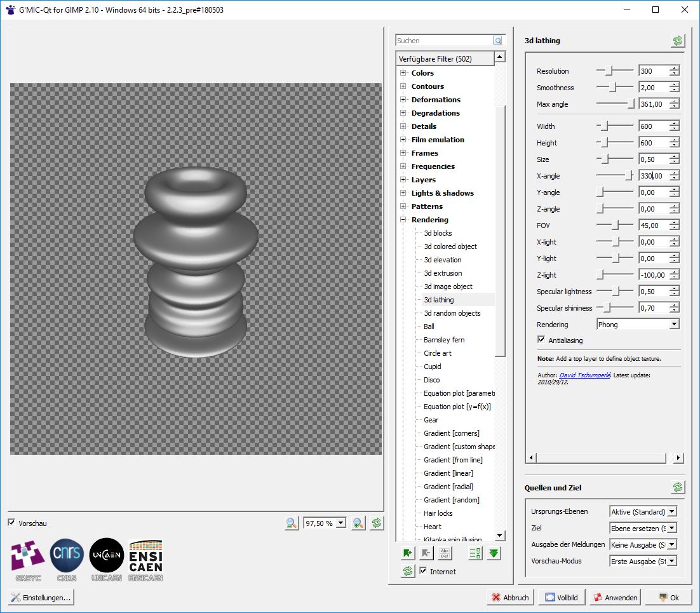Screen dimensions: 700x613
Task: Click the zoom out magnifier icon
Action: pyautogui.click(x=292, y=523)
